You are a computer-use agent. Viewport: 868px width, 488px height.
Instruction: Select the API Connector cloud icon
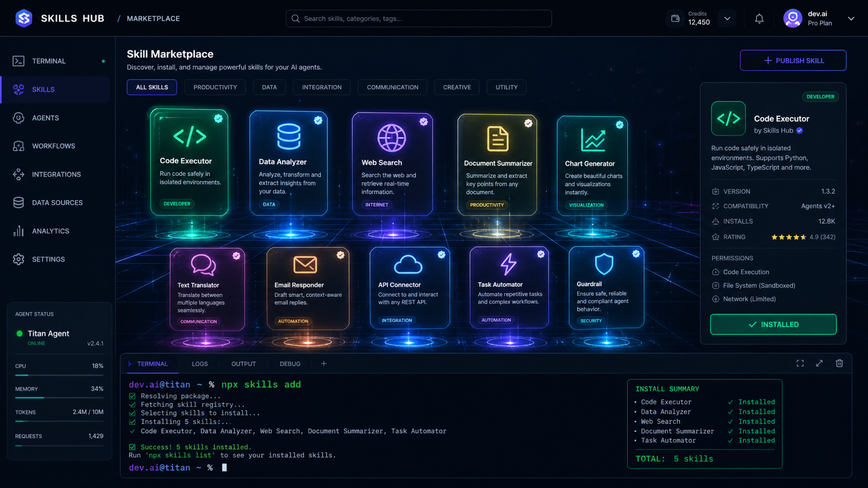click(x=408, y=264)
